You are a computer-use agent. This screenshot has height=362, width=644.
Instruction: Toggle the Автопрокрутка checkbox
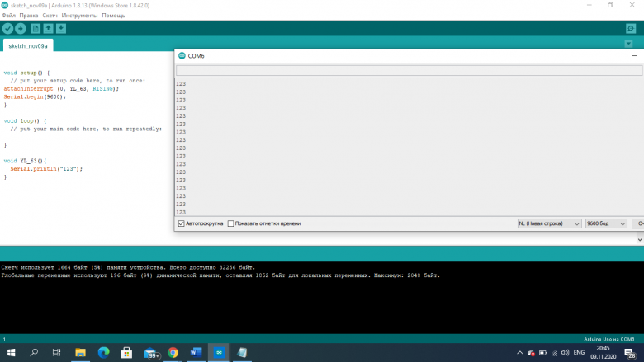point(181,223)
